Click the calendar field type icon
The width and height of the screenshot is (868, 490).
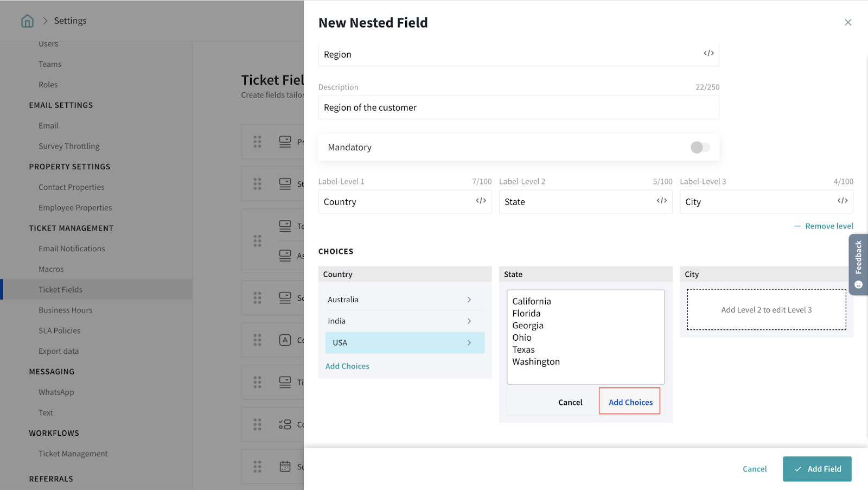[x=285, y=466]
